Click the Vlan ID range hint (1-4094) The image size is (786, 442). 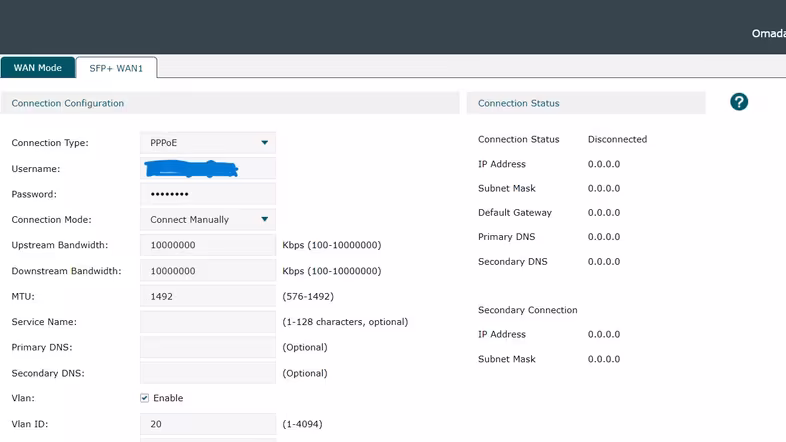pos(302,424)
